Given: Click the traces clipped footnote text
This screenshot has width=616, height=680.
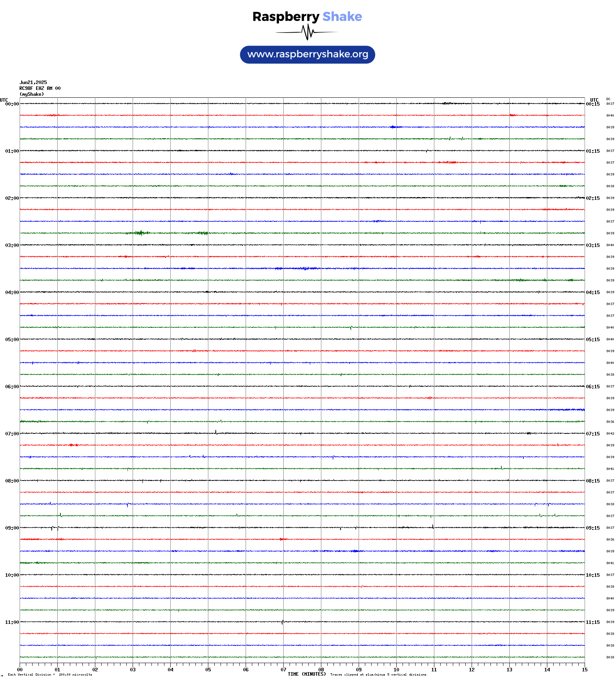Looking at the screenshot, I should coord(378,675).
